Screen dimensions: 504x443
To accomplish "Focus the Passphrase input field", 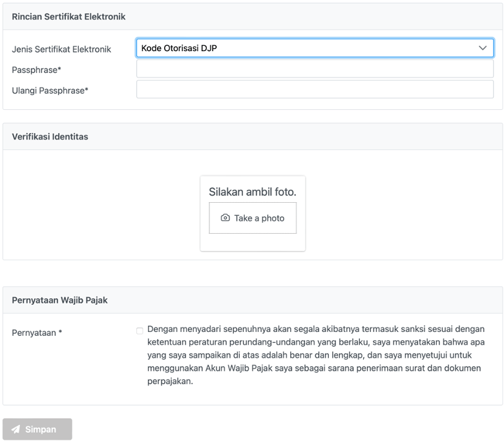I will (315, 69).
